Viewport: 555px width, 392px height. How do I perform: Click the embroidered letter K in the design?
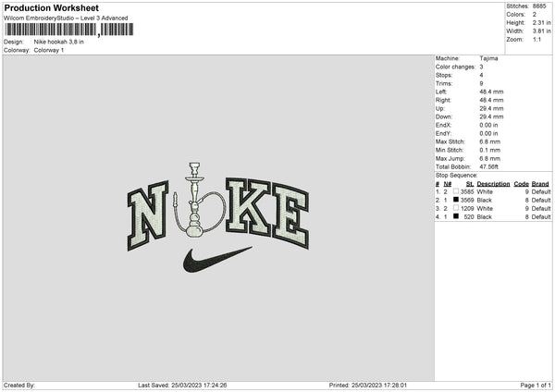coord(248,206)
